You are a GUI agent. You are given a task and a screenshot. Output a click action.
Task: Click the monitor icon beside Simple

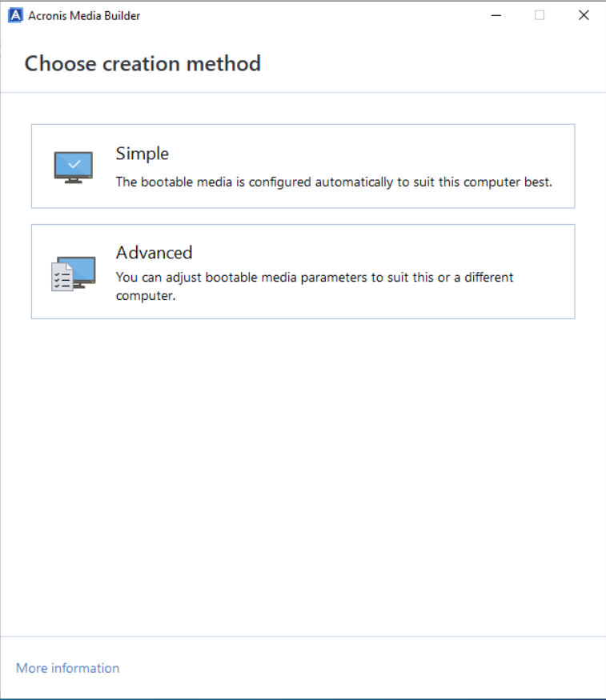pos(73,167)
